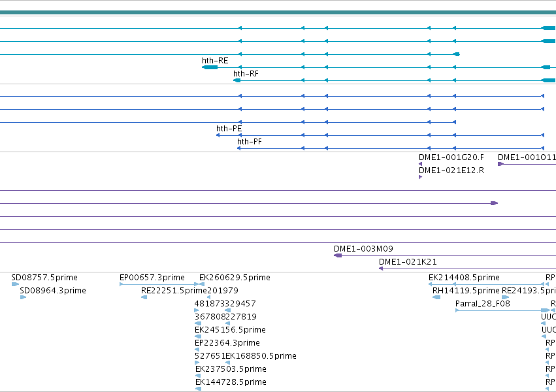Image resolution: width=556 pixels, height=392 pixels.
Task: Select the DME1-021E12.R feature label
Action: [451, 171]
